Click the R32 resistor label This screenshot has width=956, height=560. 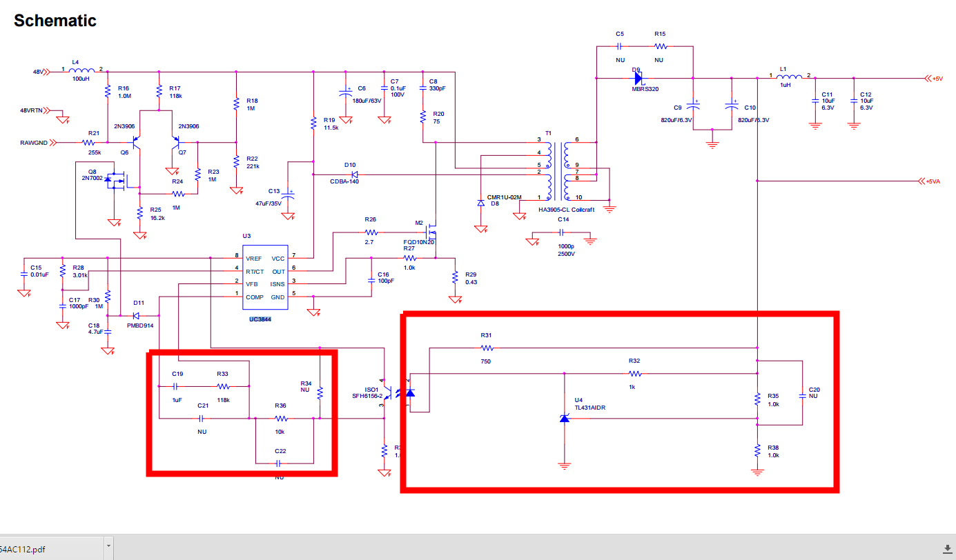point(634,361)
